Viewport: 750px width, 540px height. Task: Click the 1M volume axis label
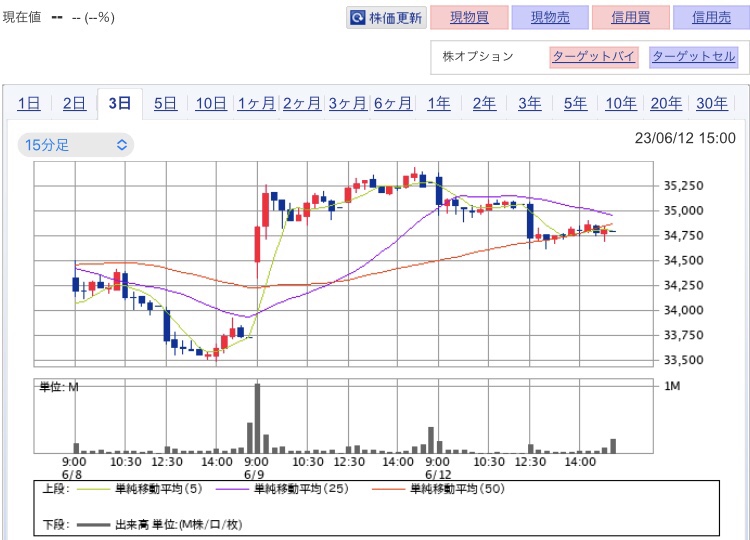(672, 386)
